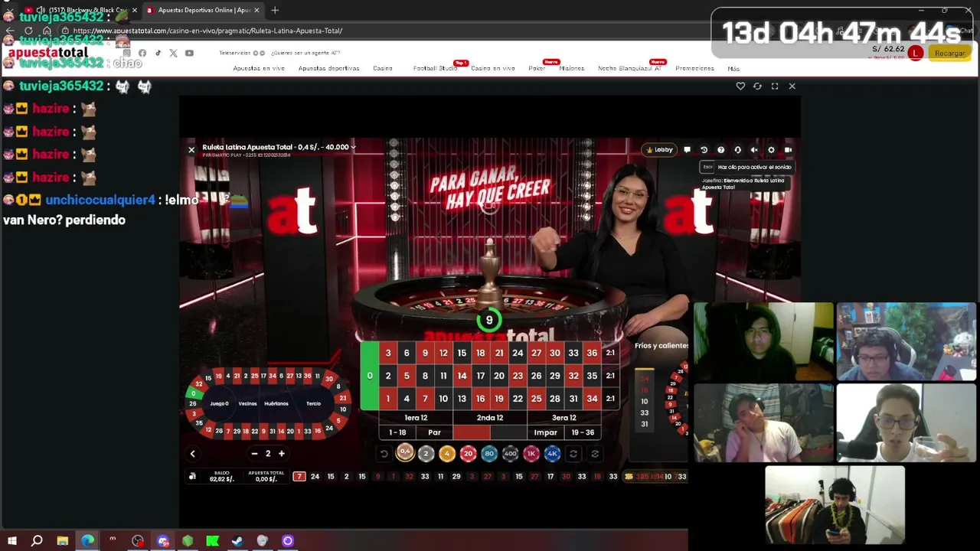Bet on the top row 2:1 column

coord(610,353)
